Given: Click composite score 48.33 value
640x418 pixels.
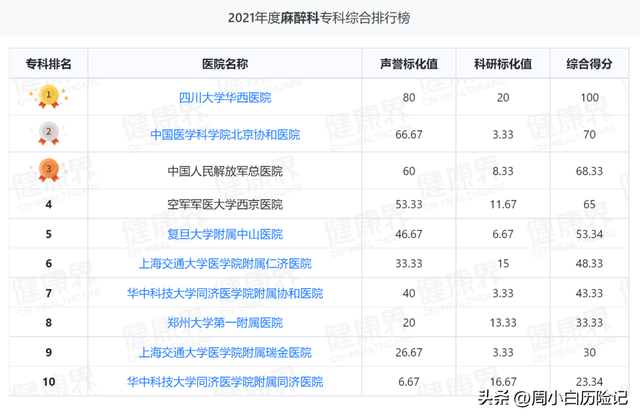Looking at the screenshot, I should pyautogui.click(x=589, y=263).
